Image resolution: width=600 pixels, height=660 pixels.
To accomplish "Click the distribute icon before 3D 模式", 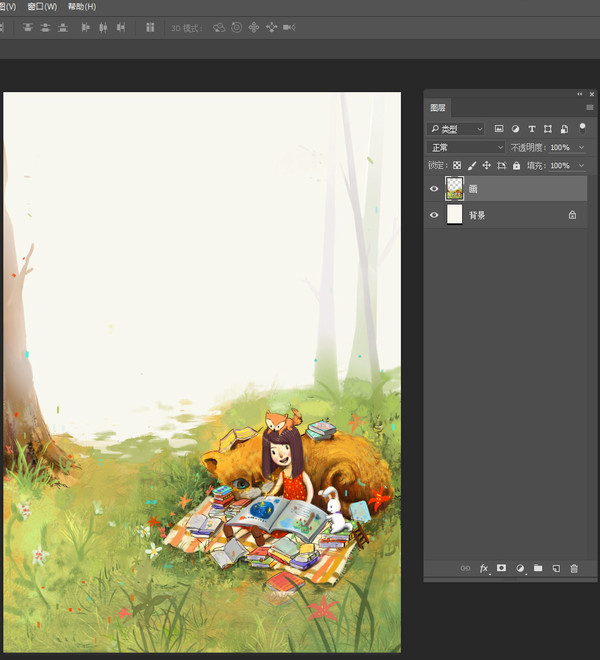I will click(x=150, y=28).
